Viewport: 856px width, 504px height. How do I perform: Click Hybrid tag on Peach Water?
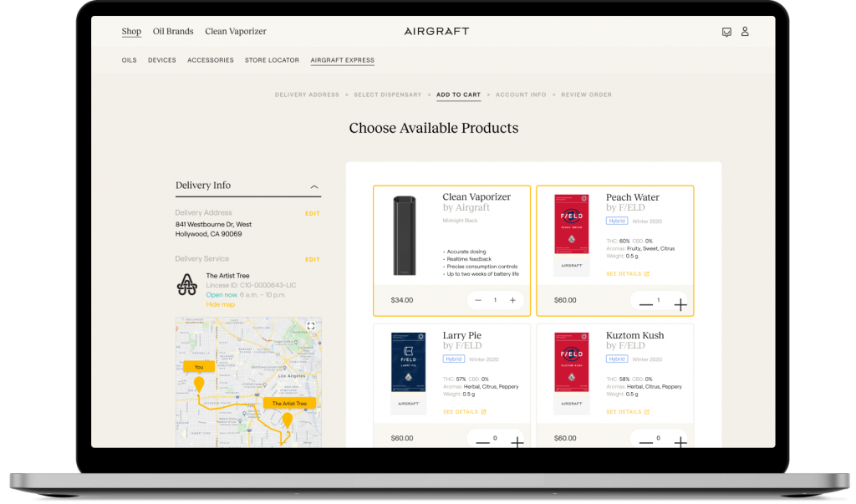pos(617,221)
